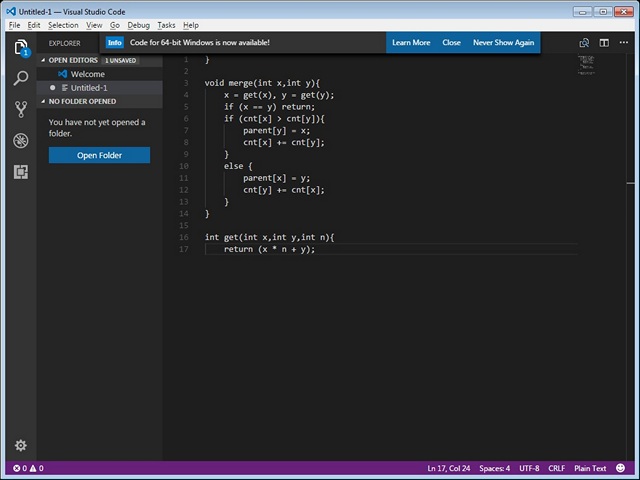Screen dimensions: 640x480
Task: Collapse the No Folder Opened section
Action: 43,101
